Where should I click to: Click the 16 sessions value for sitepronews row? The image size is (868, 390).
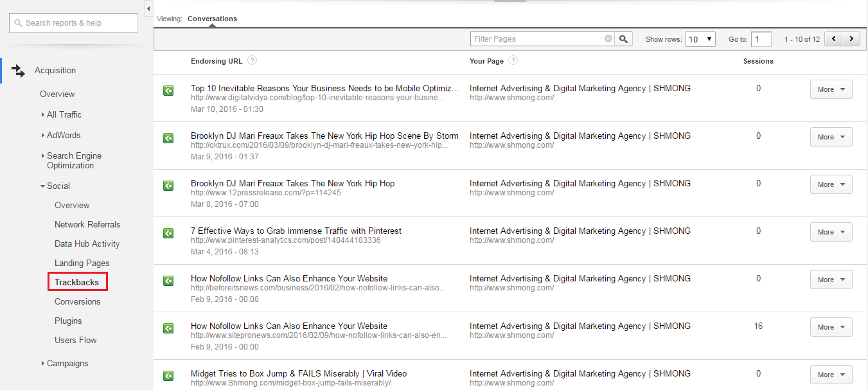pos(758,326)
